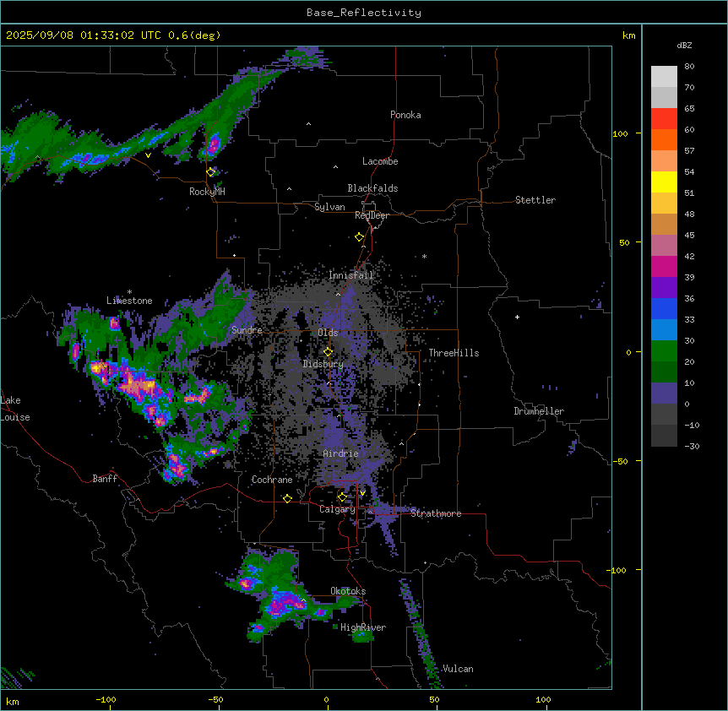Click the Lake Louise label at left edge
Image resolution: width=728 pixels, height=711 pixels.
[15, 409]
